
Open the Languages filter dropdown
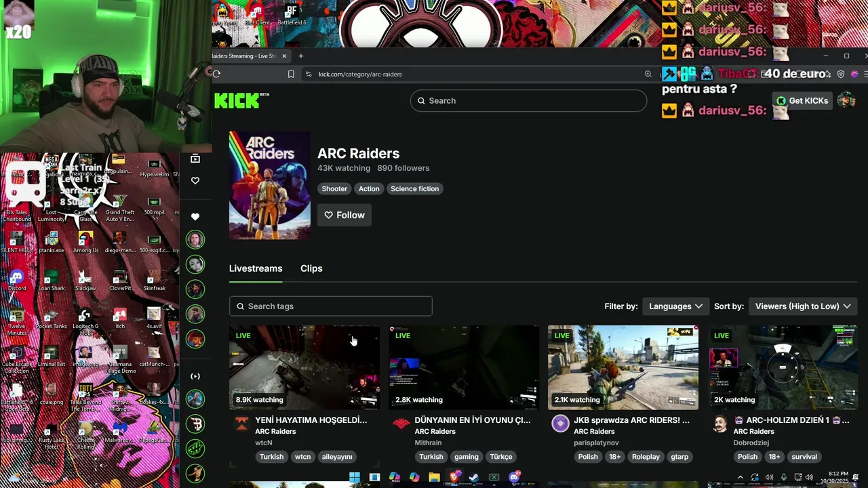tap(675, 306)
